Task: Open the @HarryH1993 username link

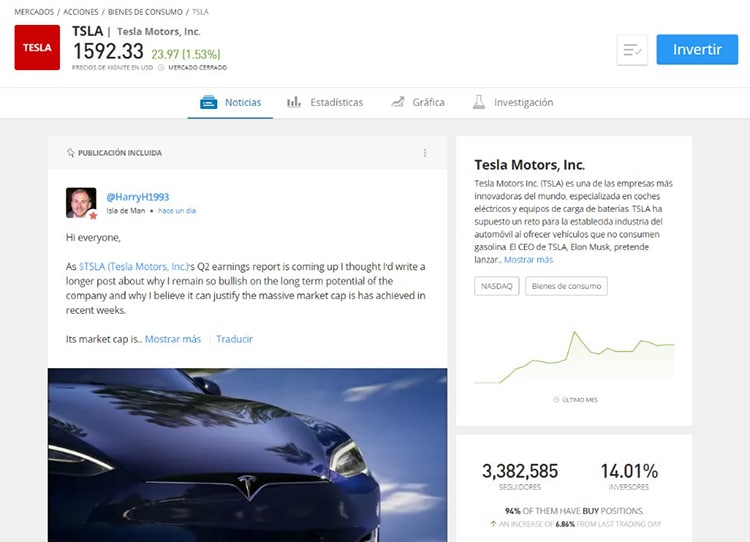Action: [138, 197]
